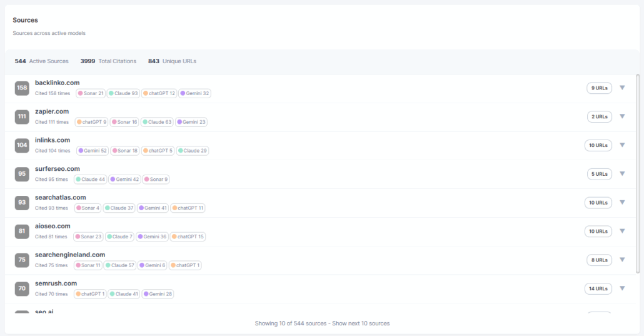Select the 75 count badge for searchengineland.com
This screenshot has height=336, width=644.
coord(22,260)
